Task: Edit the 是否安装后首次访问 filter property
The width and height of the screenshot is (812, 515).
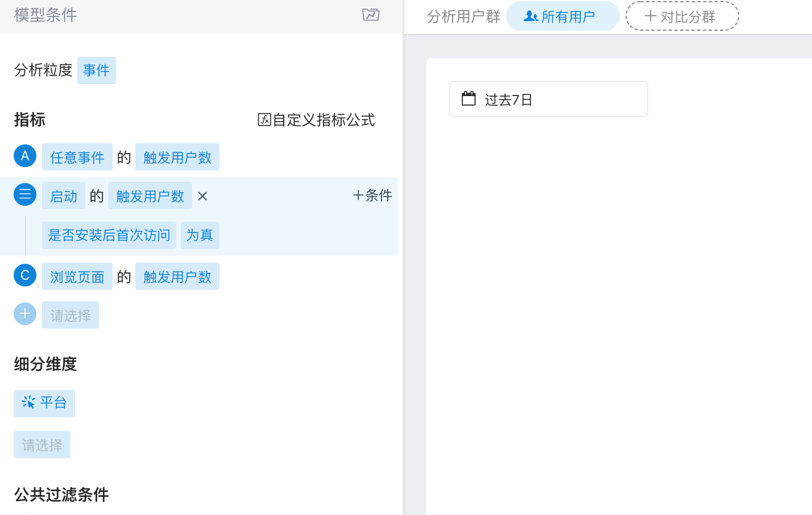Action: coord(109,235)
